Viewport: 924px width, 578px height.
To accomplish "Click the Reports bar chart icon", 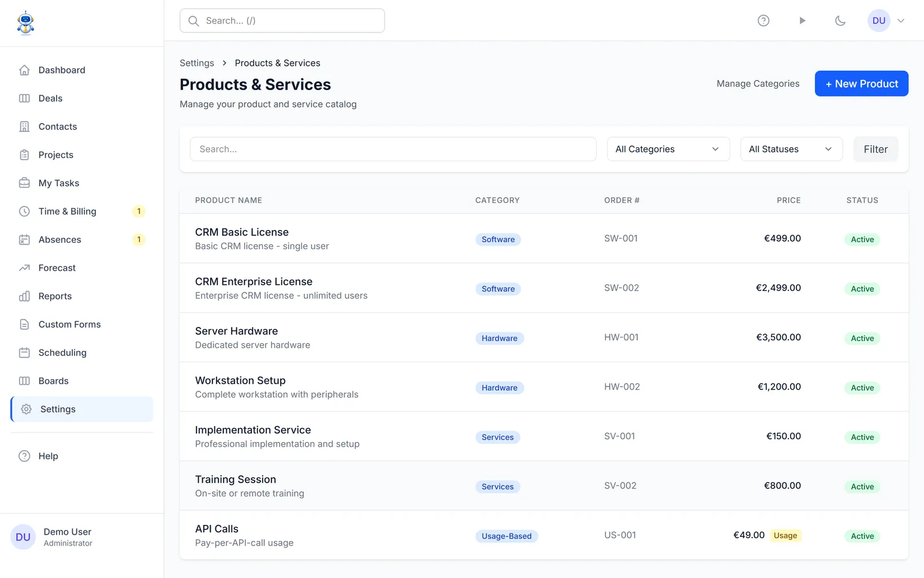I will point(24,296).
